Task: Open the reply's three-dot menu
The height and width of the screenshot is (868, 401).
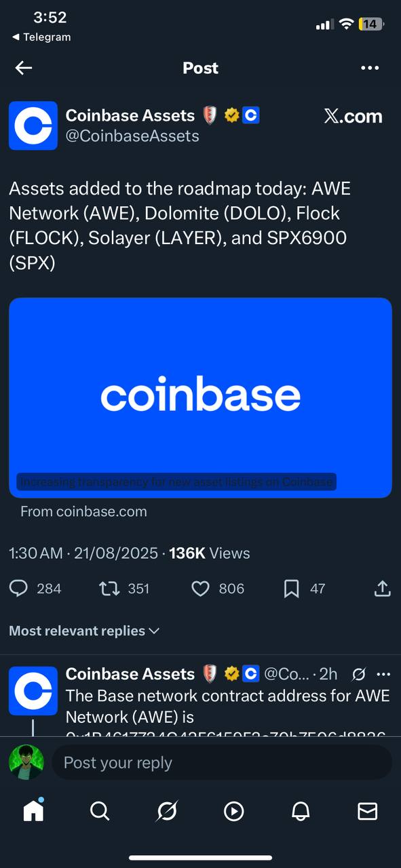Action: [x=383, y=674]
